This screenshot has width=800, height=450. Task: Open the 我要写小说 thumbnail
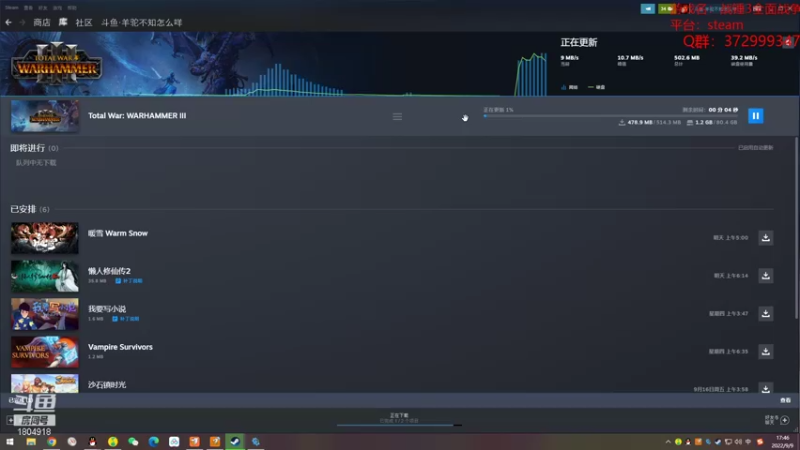[x=45, y=313]
